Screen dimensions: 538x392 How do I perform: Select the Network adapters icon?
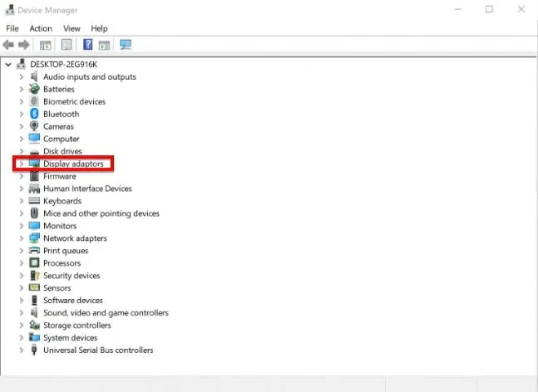(34, 238)
